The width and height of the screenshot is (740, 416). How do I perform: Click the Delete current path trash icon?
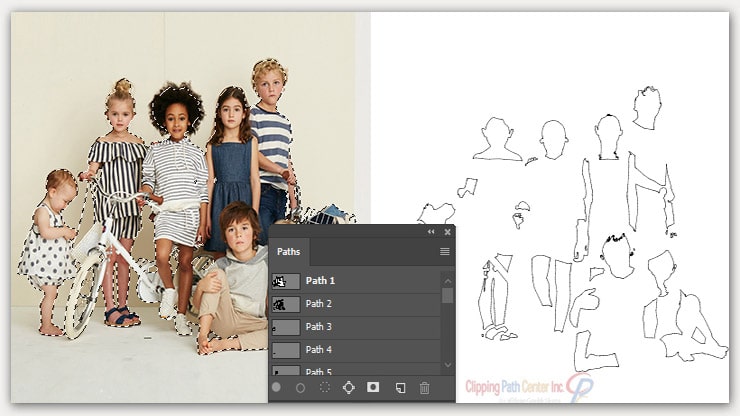pos(424,387)
